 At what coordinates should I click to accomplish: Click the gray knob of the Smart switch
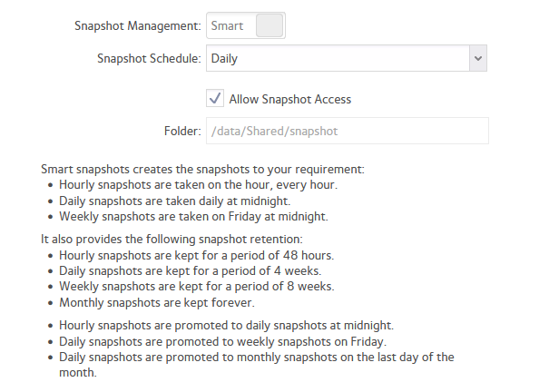(270, 25)
